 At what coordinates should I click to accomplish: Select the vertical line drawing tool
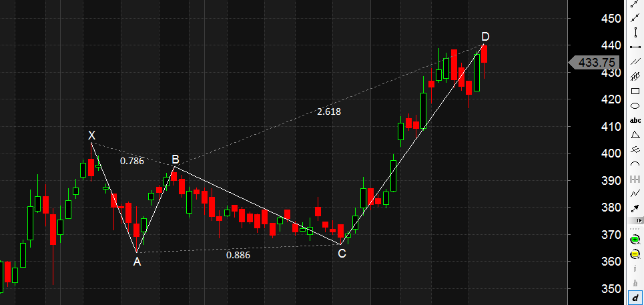point(635,32)
